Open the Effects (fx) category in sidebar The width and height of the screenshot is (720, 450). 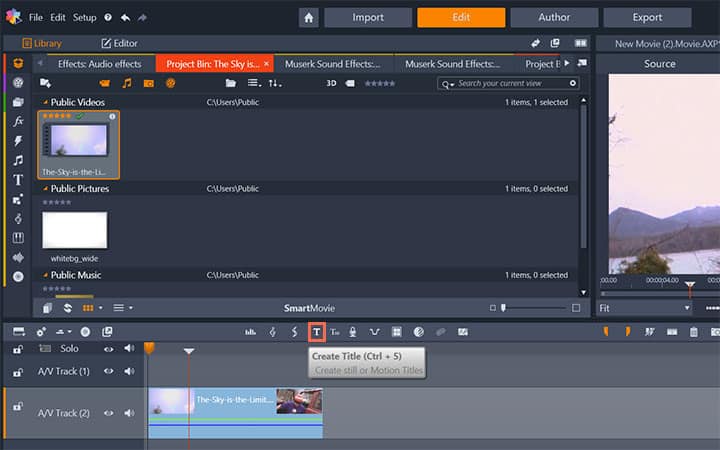18,121
